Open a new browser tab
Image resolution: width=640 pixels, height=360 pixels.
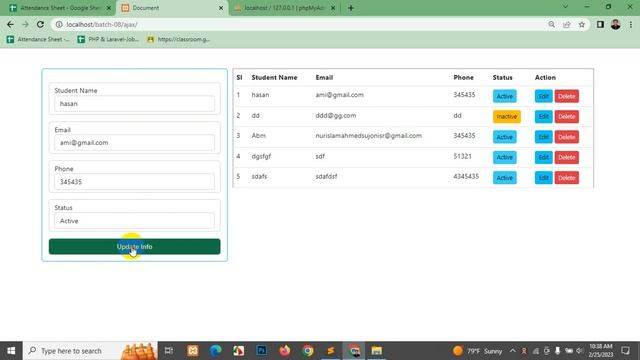[351, 8]
